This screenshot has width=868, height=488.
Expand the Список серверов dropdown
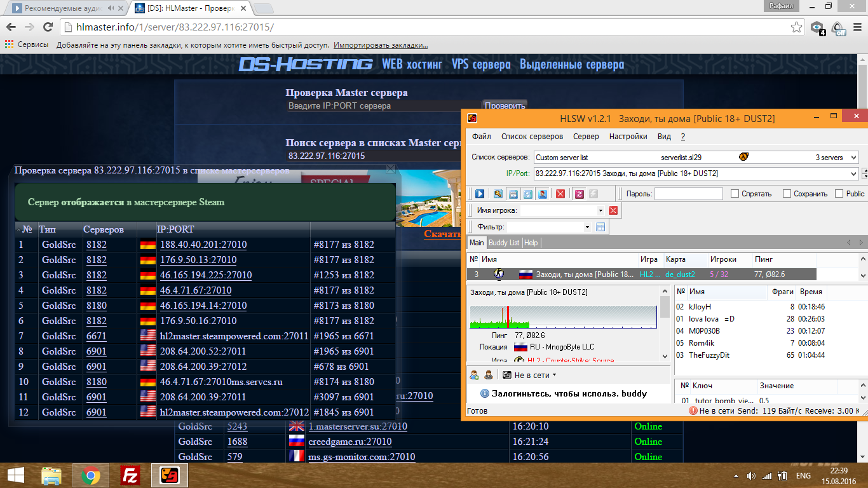[x=853, y=157]
